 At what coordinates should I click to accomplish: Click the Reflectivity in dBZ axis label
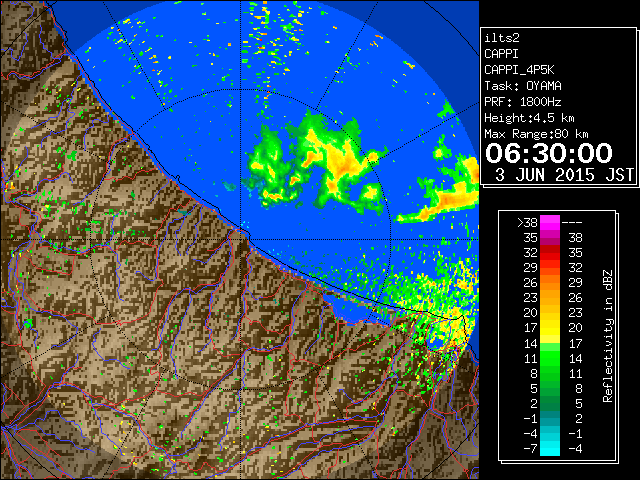(x=608, y=336)
